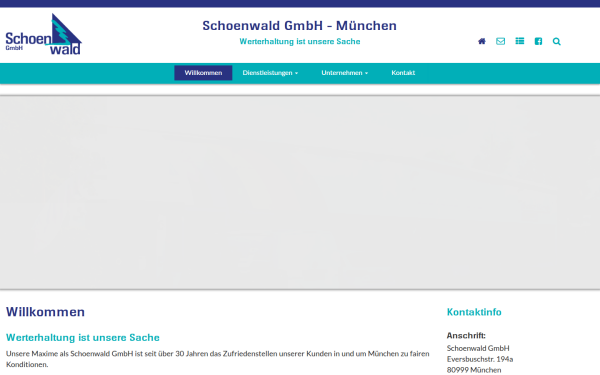Expand the Dienstleistungen dropdown menu
Image resolution: width=600 pixels, height=375 pixels.
click(x=270, y=73)
